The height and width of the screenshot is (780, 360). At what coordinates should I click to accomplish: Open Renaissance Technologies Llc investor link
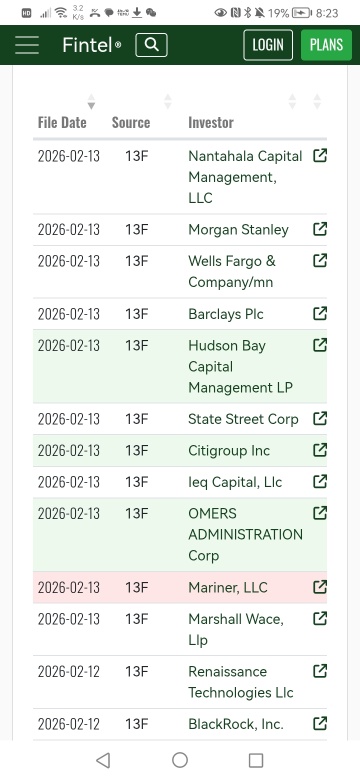click(241, 682)
